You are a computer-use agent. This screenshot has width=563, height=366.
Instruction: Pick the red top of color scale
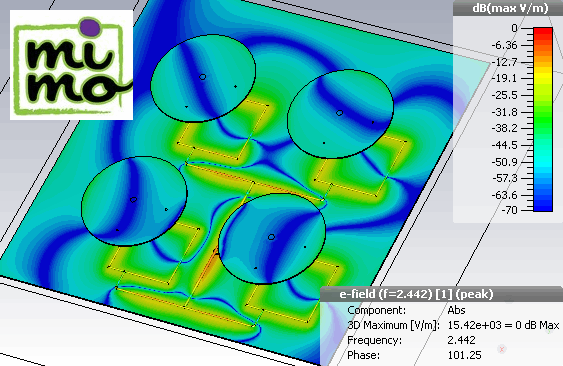pos(543,32)
